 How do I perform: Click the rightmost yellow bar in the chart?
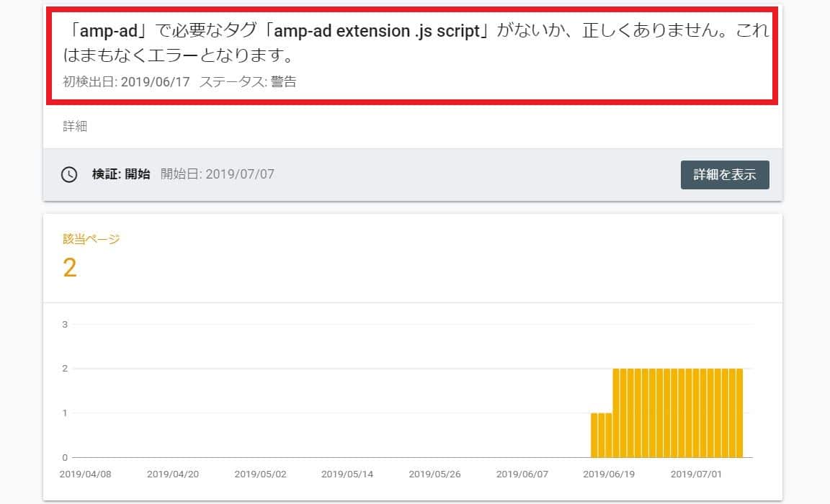(x=739, y=413)
